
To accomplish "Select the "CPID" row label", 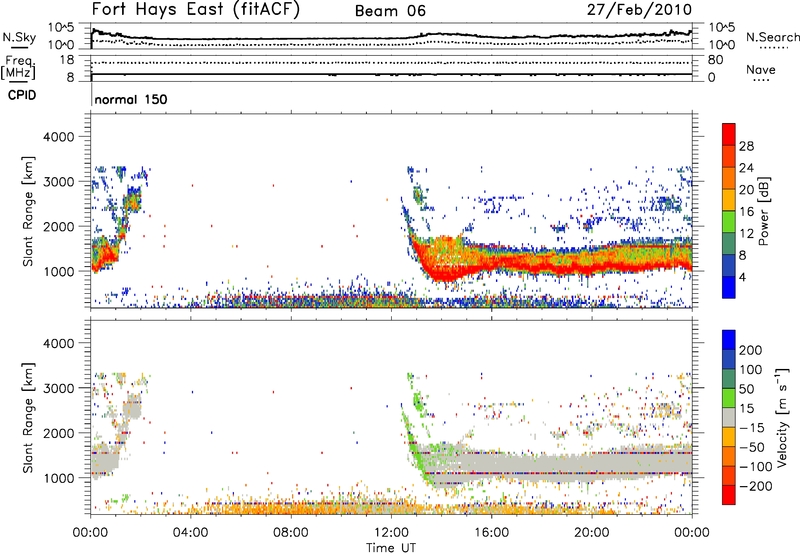I will pyautogui.click(x=22, y=95).
